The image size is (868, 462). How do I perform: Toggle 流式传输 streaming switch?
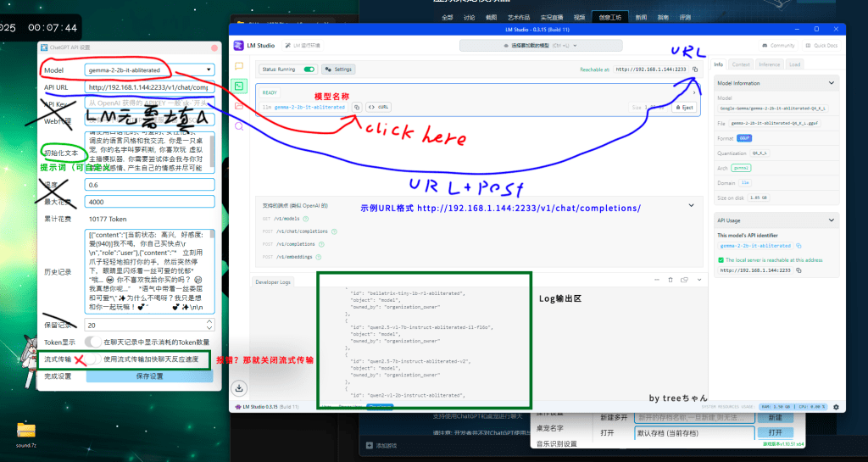(x=93, y=359)
